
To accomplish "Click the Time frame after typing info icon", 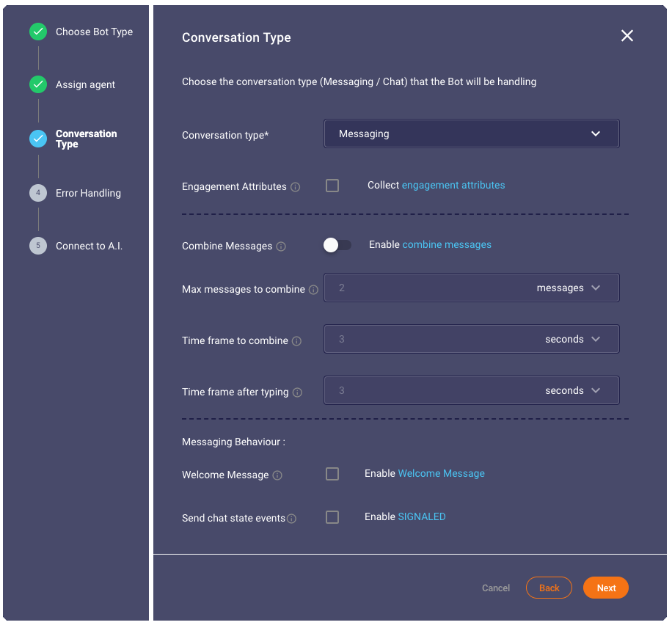I will coord(297,392).
